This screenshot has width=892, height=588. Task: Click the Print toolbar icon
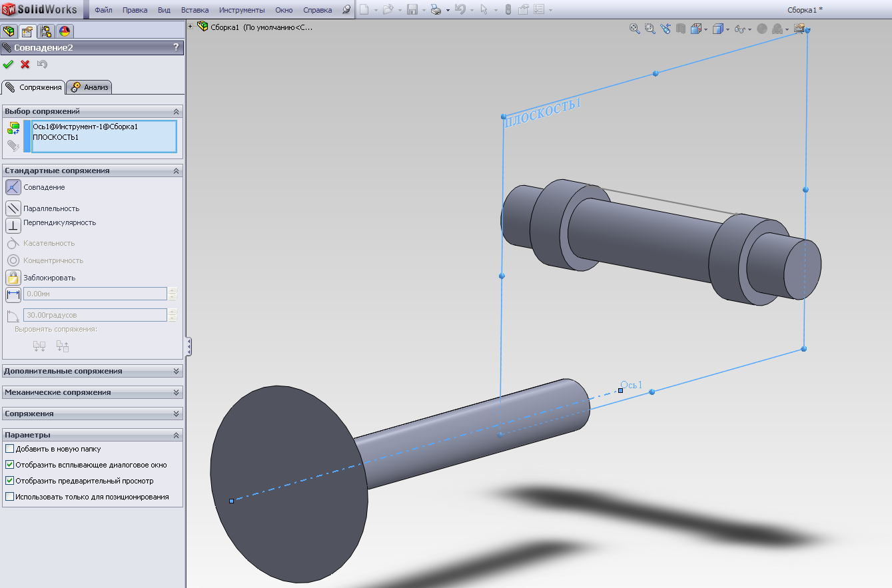[x=435, y=10]
